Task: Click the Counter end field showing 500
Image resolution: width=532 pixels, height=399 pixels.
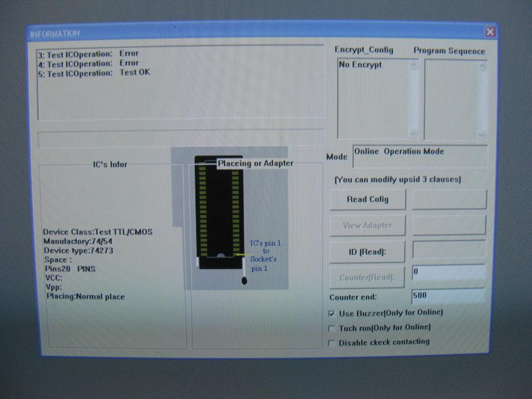Action: coord(448,296)
